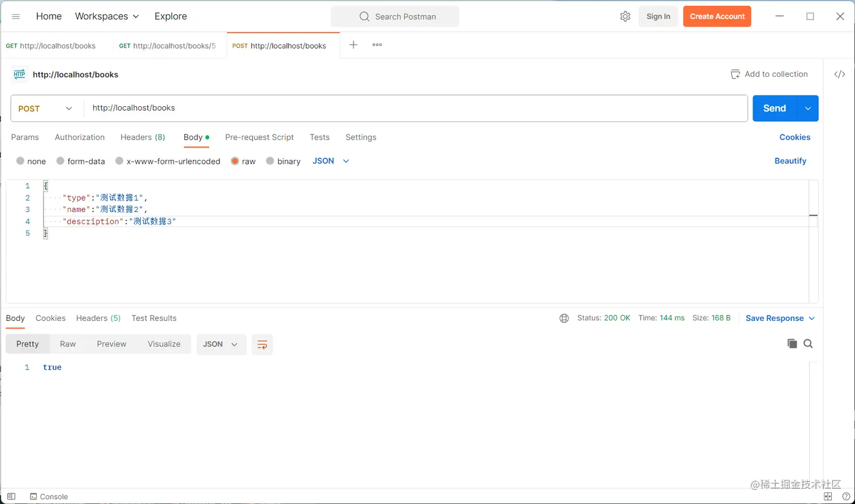Switch response view to Raw
The height and width of the screenshot is (504, 855).
click(x=68, y=344)
